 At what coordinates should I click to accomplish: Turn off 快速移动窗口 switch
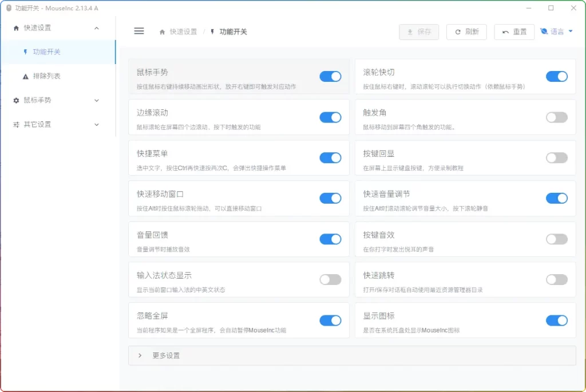(x=330, y=198)
